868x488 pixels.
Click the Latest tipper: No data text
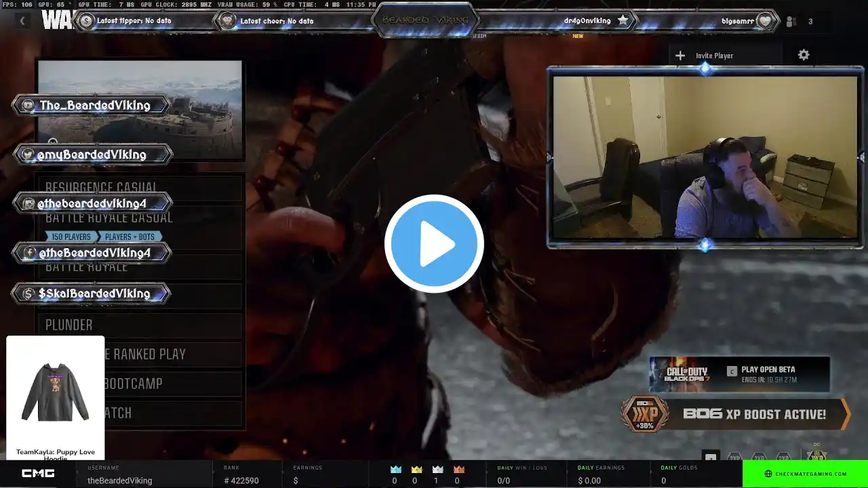(134, 21)
